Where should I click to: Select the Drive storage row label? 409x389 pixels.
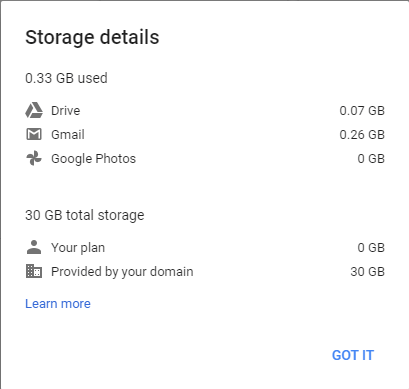click(66, 111)
